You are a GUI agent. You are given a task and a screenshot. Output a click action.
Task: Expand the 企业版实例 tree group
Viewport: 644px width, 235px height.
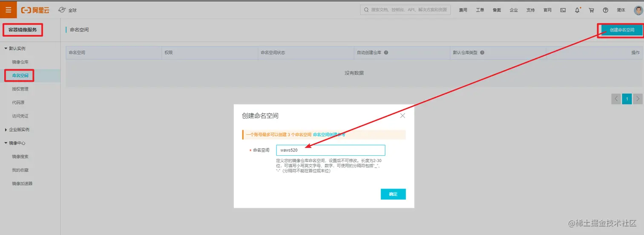[17, 129]
